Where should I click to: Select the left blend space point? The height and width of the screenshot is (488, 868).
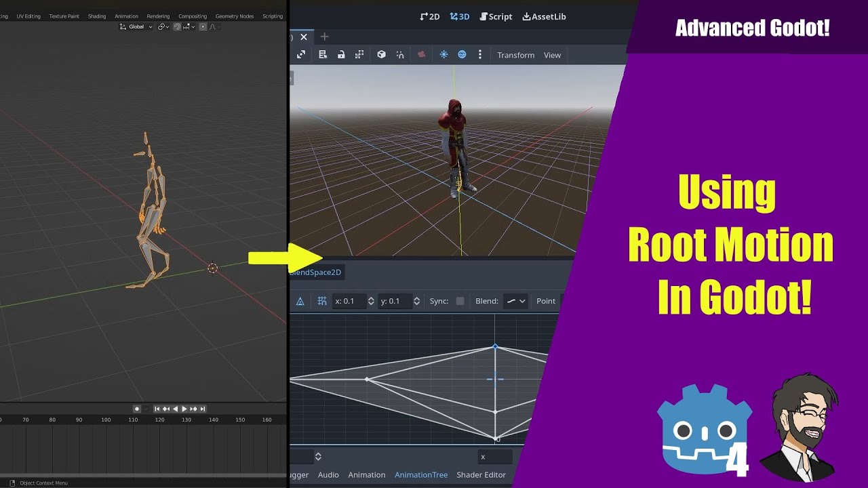pos(367,379)
